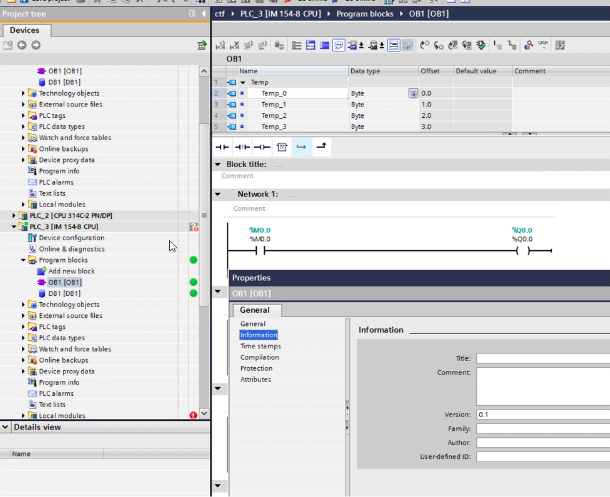Expand Watch and force tables under PLC_3

23,349
